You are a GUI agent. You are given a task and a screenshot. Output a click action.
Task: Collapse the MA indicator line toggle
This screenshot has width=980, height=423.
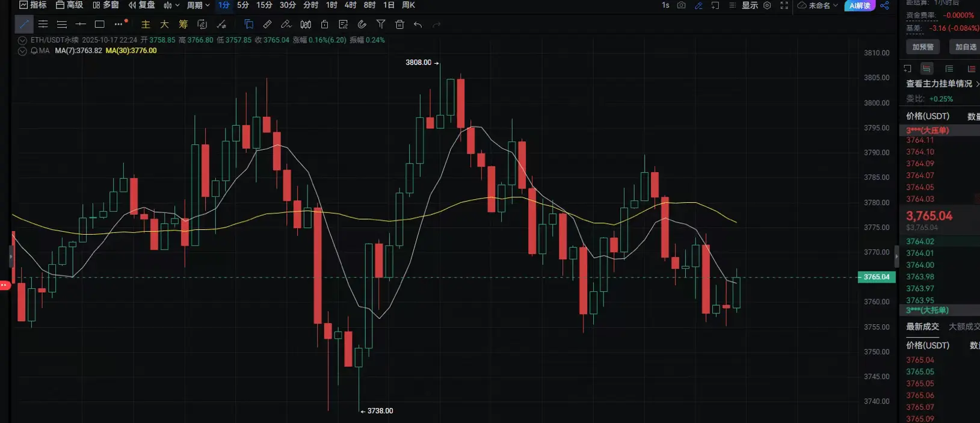(x=22, y=51)
